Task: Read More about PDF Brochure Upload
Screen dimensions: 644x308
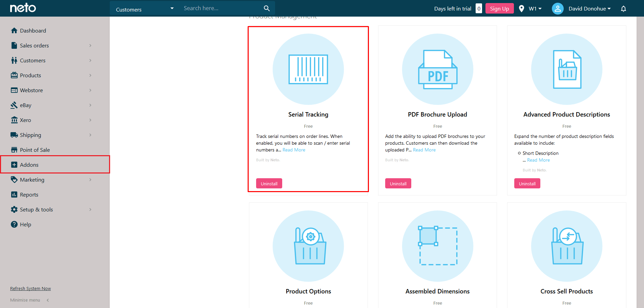Action: click(424, 150)
